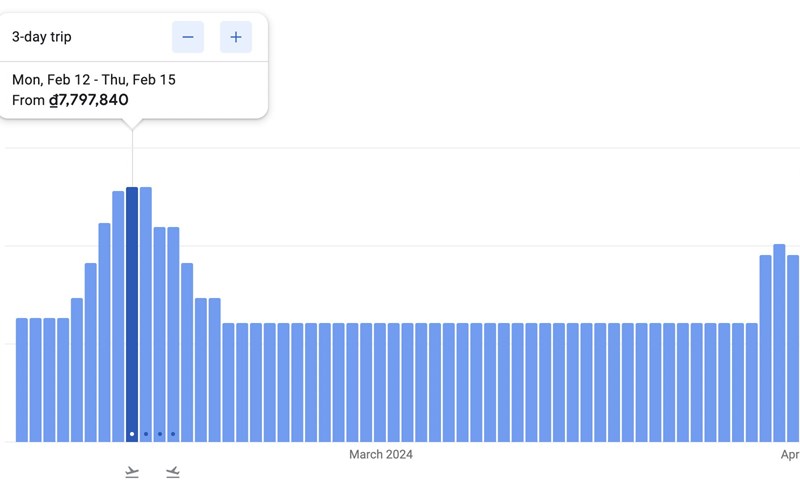The height and width of the screenshot is (496, 800).
Task: Click the Apr axis label
Action: point(789,455)
